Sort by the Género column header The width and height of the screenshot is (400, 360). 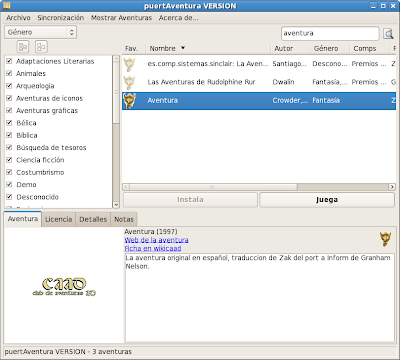click(x=329, y=48)
